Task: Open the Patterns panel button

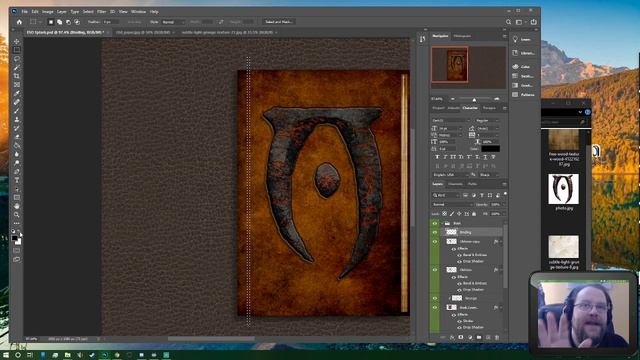Action: pyautogui.click(x=523, y=95)
